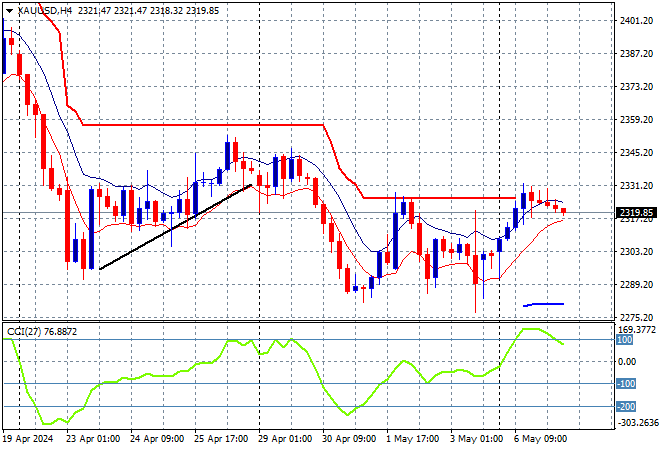This screenshot has height=450, width=660.
Task: Click the 19 Apr 2024 date label
Action: (28, 439)
